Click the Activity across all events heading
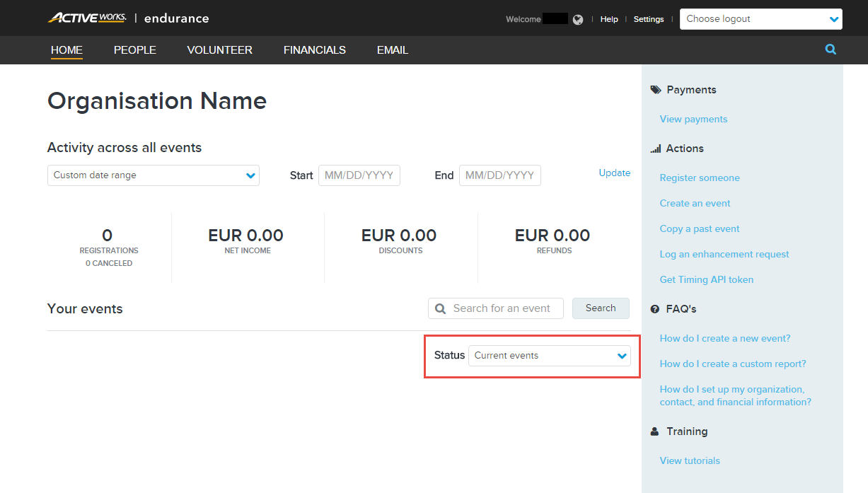Image resolution: width=868 pixels, height=493 pixels. point(125,148)
